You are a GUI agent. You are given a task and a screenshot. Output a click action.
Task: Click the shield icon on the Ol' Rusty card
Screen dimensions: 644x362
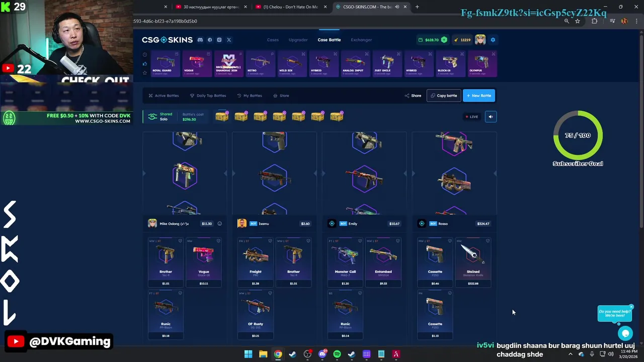(270, 293)
